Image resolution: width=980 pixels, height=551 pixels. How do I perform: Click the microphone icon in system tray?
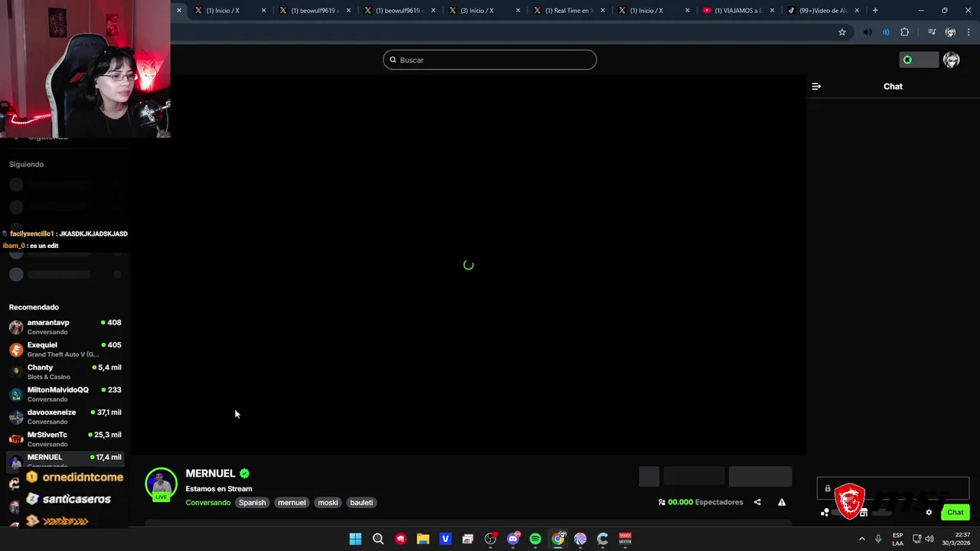878,539
